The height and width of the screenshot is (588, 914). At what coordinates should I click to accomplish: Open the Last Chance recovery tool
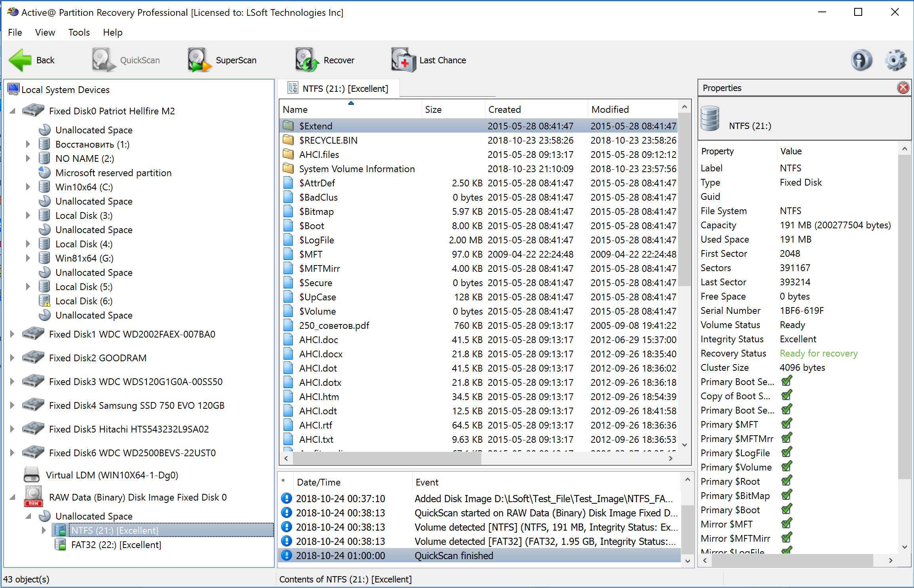403,60
